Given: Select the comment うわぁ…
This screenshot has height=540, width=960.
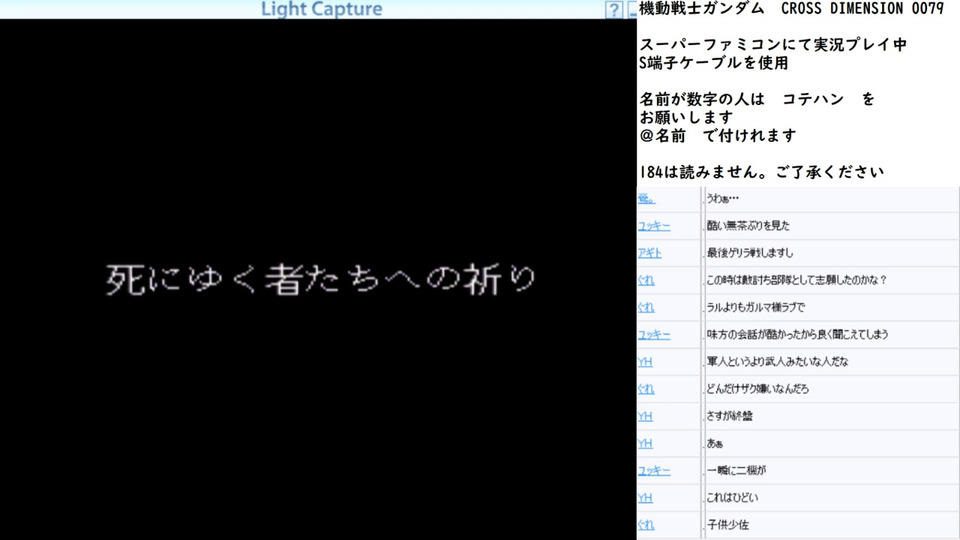Looking at the screenshot, I should (x=722, y=198).
